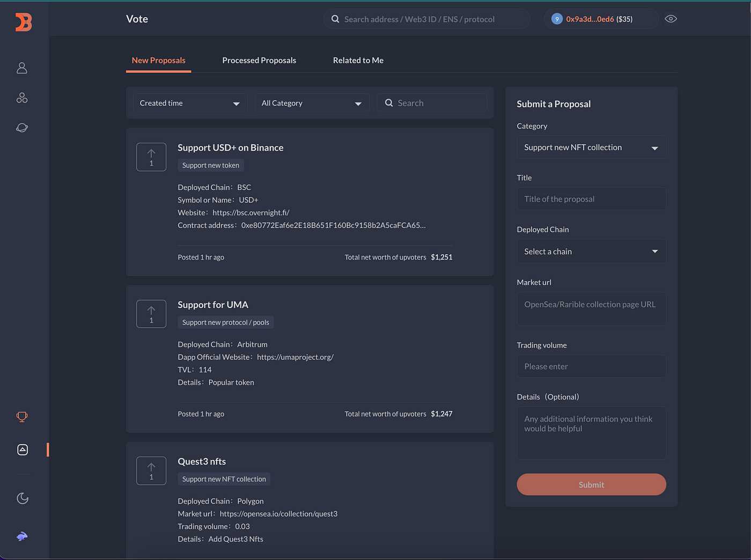This screenshot has height=560, width=751.
Task: Open the Related to Me tab
Action: [x=358, y=60]
